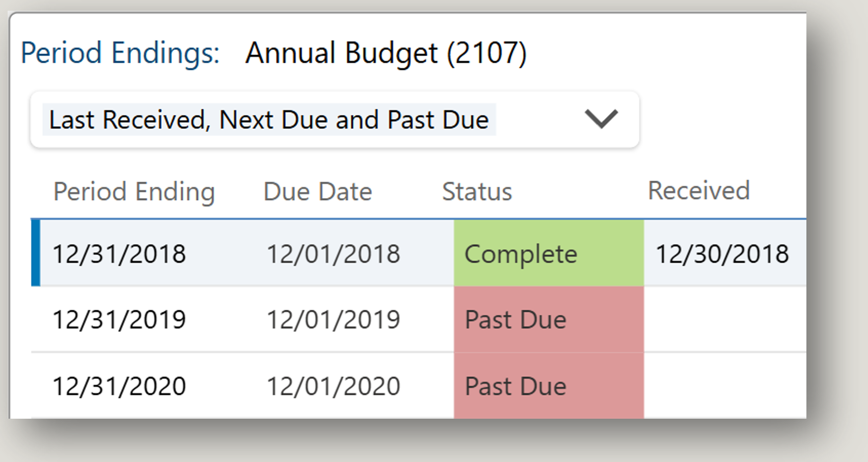Click the 12/01/2019 due date cell
Screen dimensions: 868x462
(333, 319)
